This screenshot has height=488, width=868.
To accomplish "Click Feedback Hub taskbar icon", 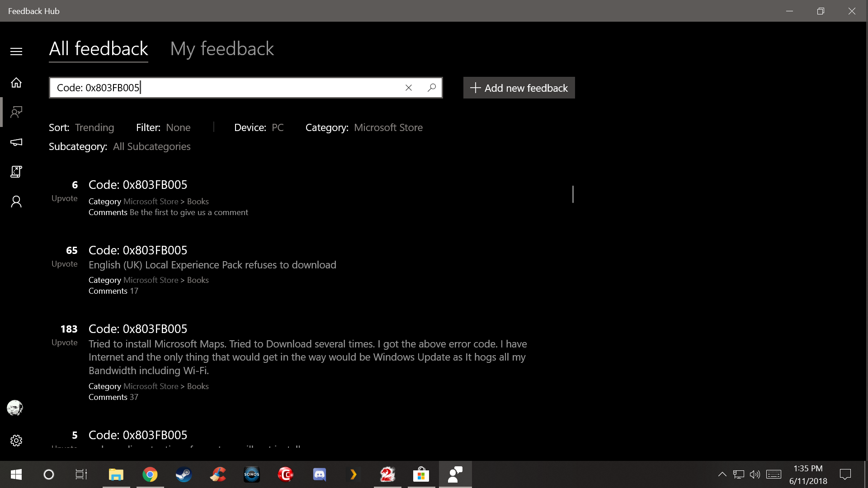I will coord(455,474).
